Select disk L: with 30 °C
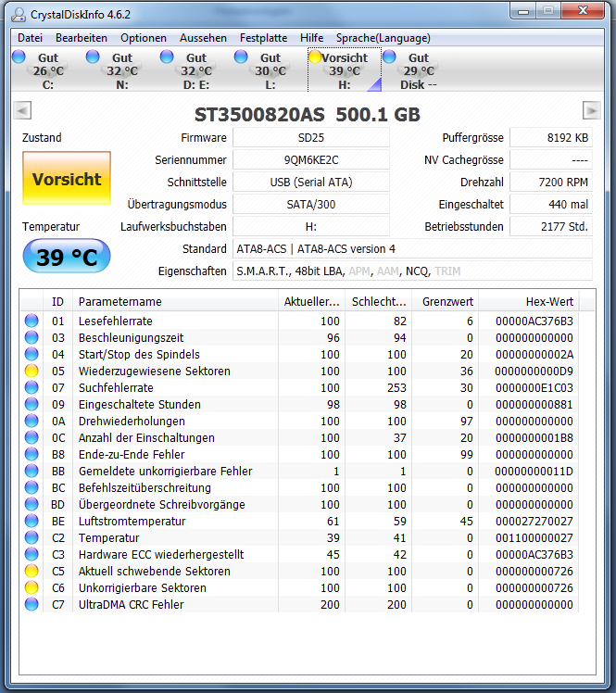Viewport: 616px width, 693px height. (270, 70)
